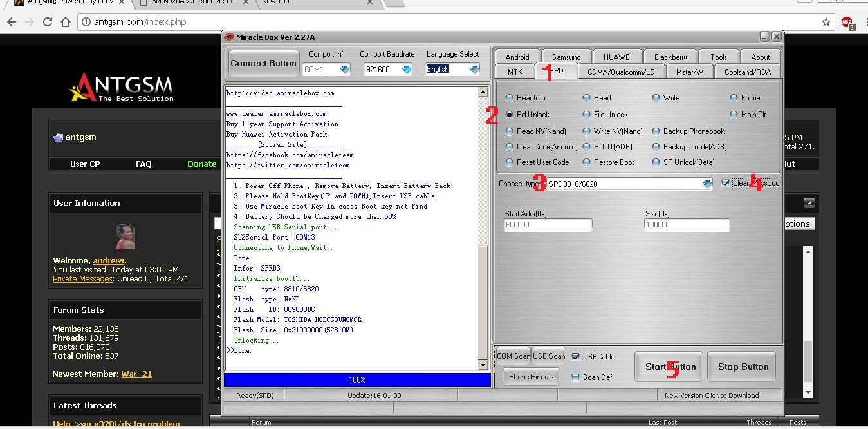Click the Start Addr(0x) input field
Viewport: 868px width, 429px height.
[548, 225]
